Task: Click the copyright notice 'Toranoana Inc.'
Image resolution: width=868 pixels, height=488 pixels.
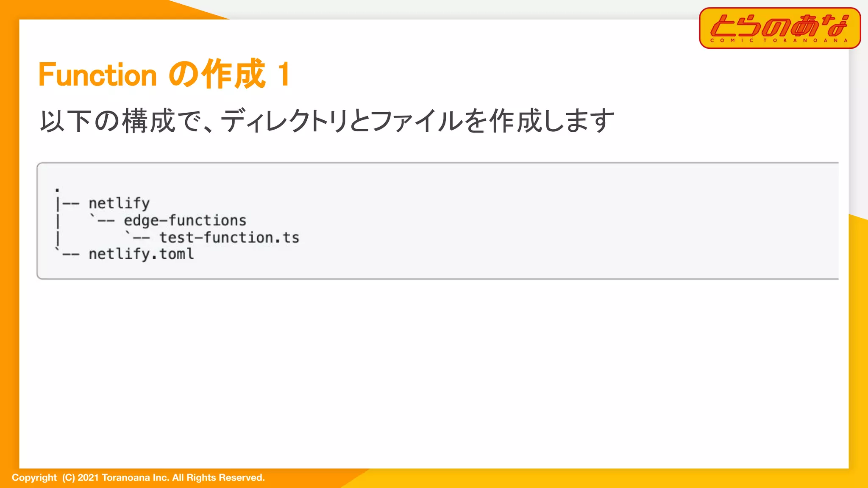Action: click(x=136, y=478)
